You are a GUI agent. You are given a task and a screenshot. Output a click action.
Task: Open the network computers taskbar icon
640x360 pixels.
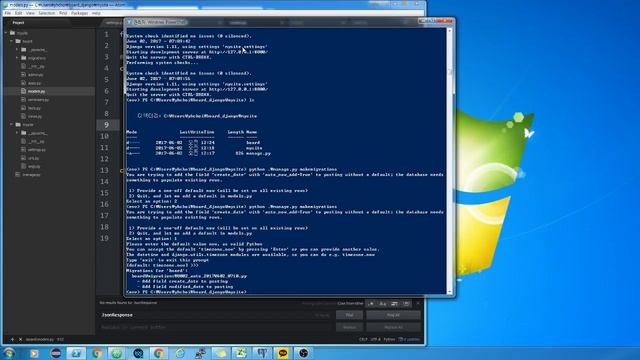[x=200, y=353]
